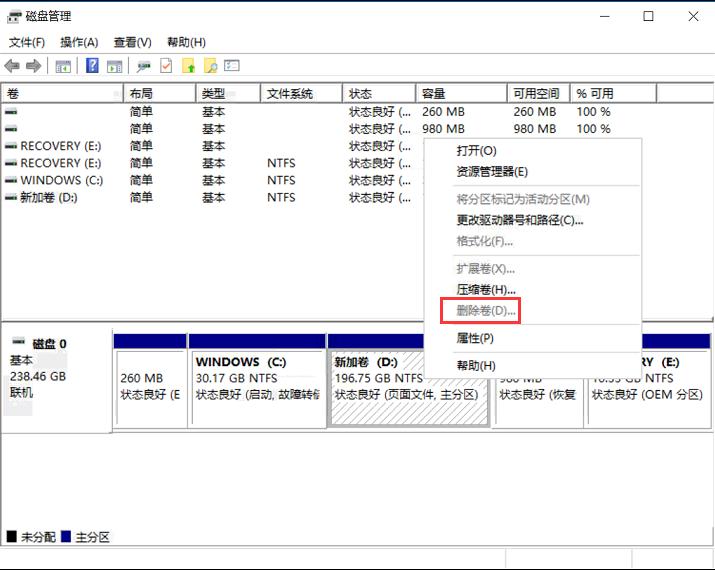Image resolution: width=715 pixels, height=570 pixels.
Task: Select 更改驱动器号和路径(C)... menu entry
Action: (533, 221)
